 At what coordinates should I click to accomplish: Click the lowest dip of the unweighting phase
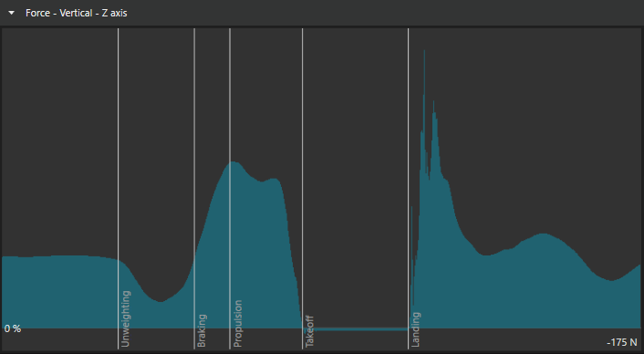[161, 301]
